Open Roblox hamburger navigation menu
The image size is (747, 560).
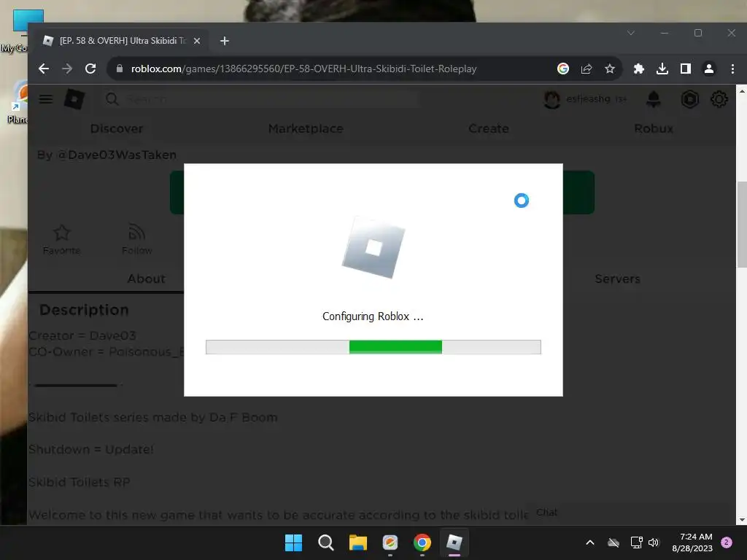[46, 99]
